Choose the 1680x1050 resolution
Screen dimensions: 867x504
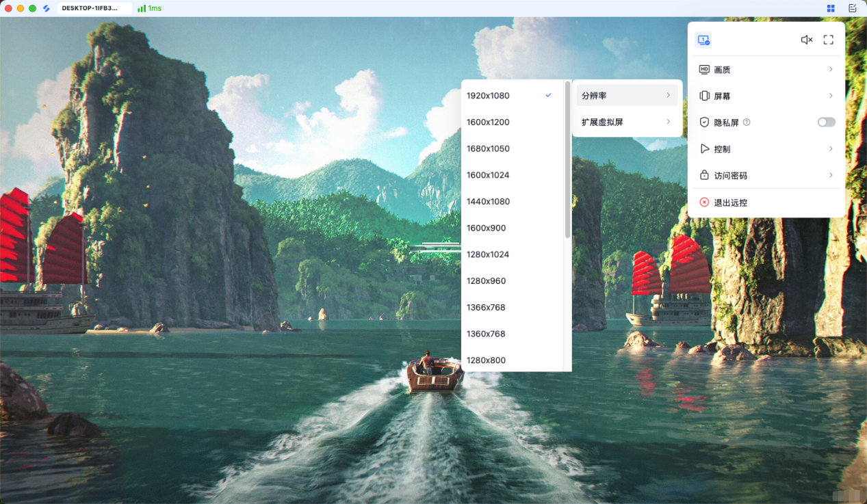(512, 148)
